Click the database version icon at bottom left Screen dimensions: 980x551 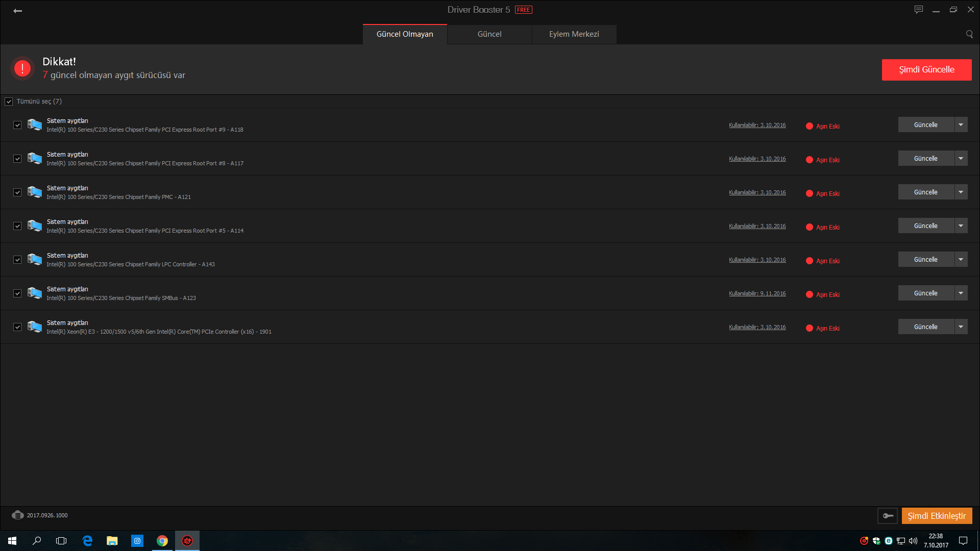[18, 515]
